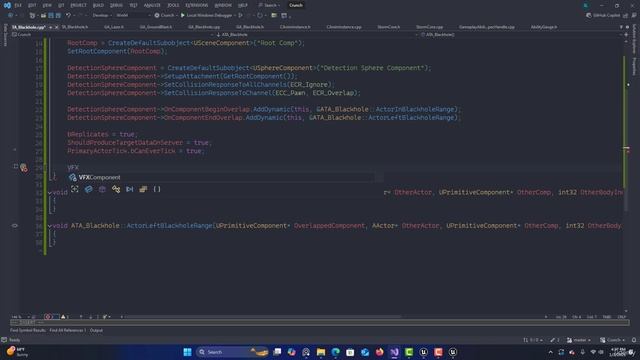The width and height of the screenshot is (640, 360).
Task: Open the Output tab
Action: click(x=96, y=330)
